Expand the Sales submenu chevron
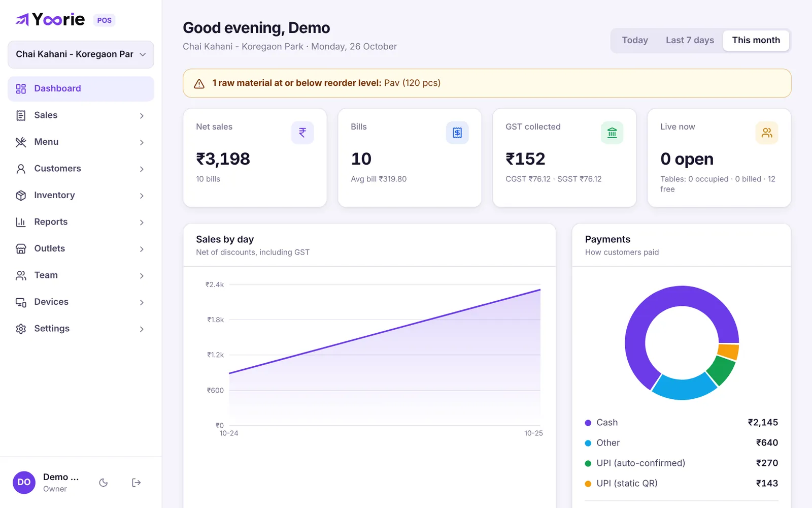 point(142,116)
